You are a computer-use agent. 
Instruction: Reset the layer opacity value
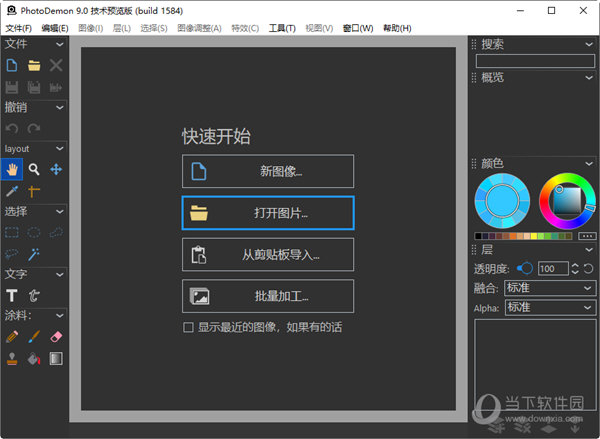589,269
